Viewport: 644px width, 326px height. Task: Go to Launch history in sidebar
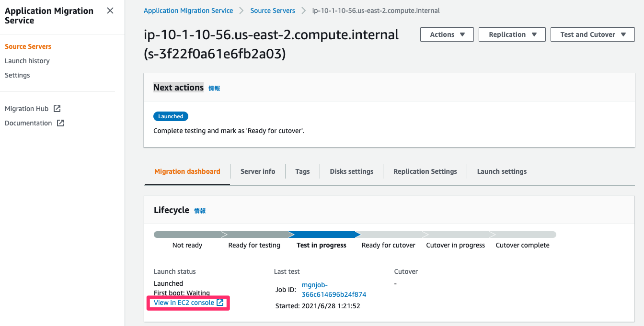click(x=27, y=61)
